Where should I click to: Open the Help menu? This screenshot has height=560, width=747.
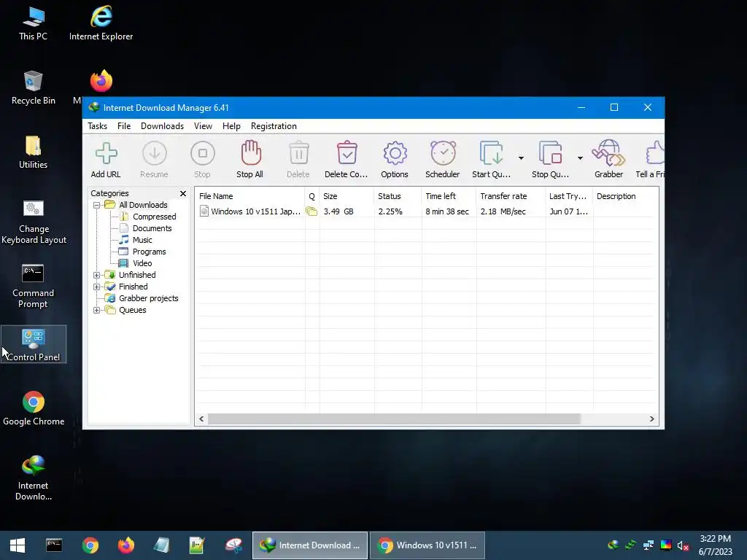231,126
